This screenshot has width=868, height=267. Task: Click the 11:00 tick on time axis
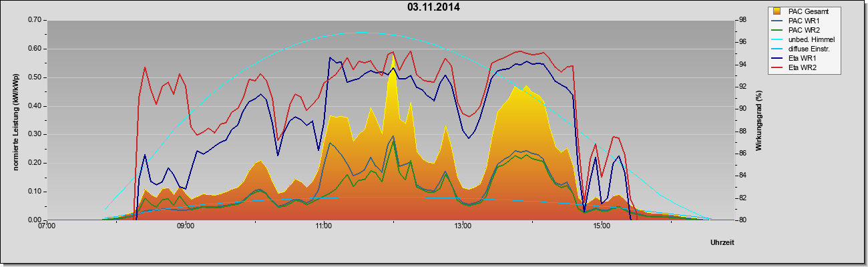click(324, 226)
